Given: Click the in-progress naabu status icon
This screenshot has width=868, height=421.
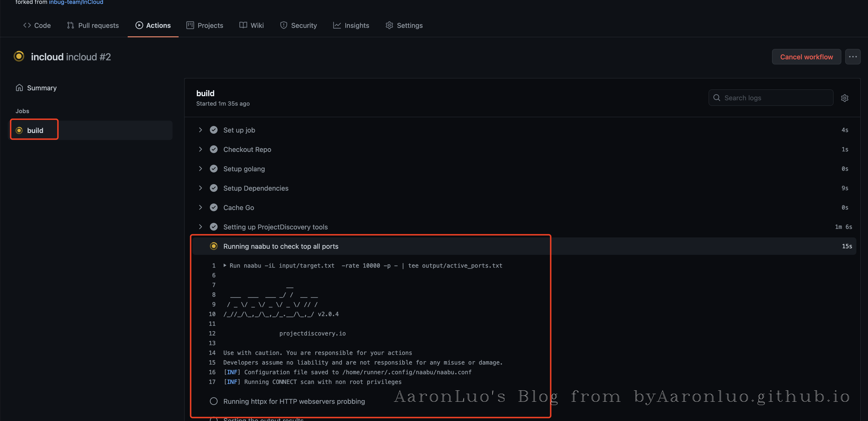Looking at the screenshot, I should click(x=214, y=246).
